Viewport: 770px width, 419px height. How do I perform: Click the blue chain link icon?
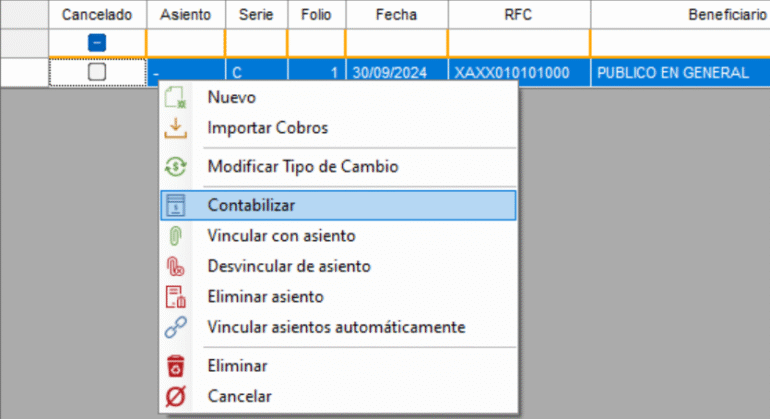[175, 327]
